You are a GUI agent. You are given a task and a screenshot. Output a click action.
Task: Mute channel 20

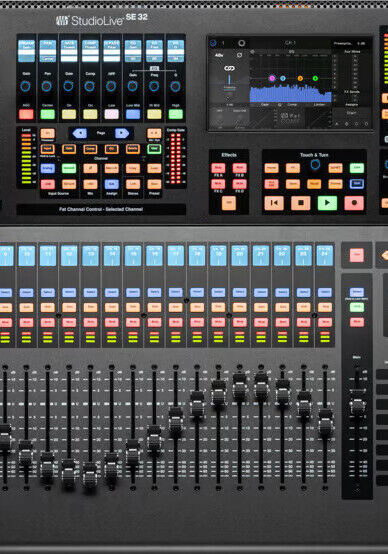click(239, 322)
